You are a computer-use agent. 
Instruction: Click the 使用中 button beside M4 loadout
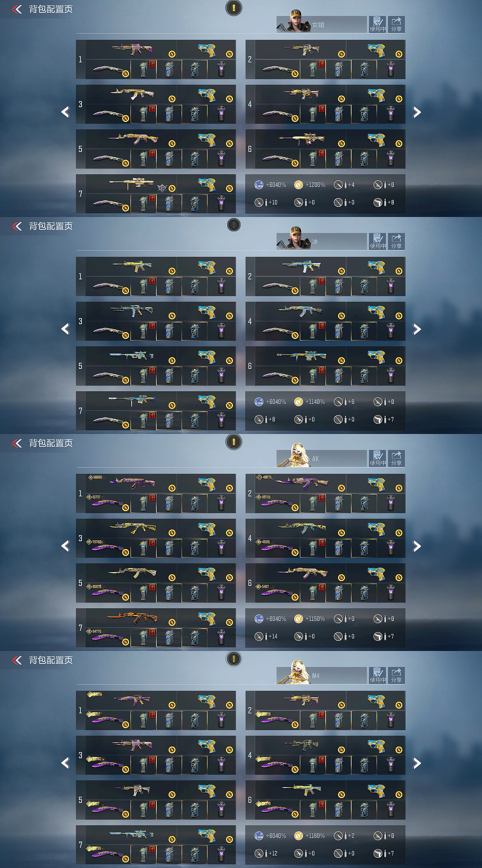(377, 676)
